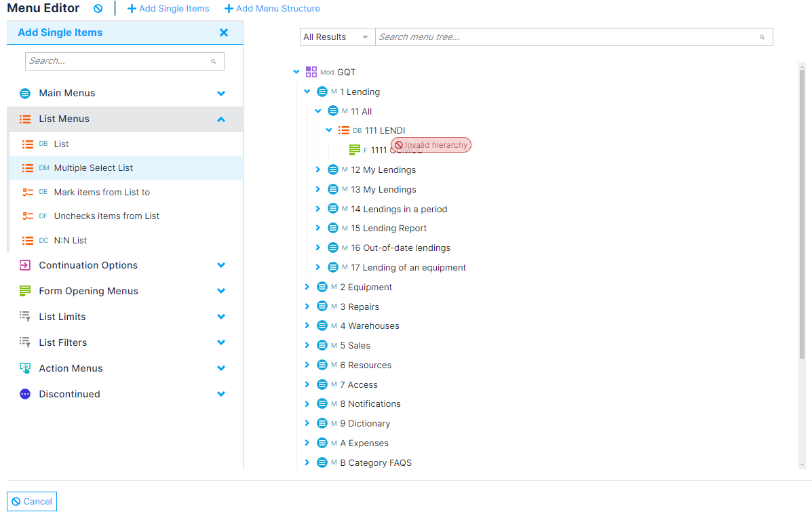Viewport: 812px width, 514px height.
Task: Expand the Main Menus section
Action: point(221,94)
